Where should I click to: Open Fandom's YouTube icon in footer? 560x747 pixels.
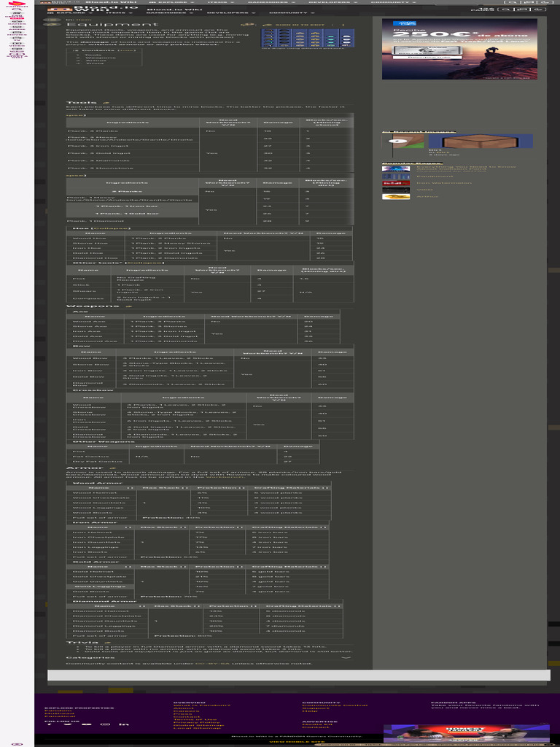click(x=87, y=724)
